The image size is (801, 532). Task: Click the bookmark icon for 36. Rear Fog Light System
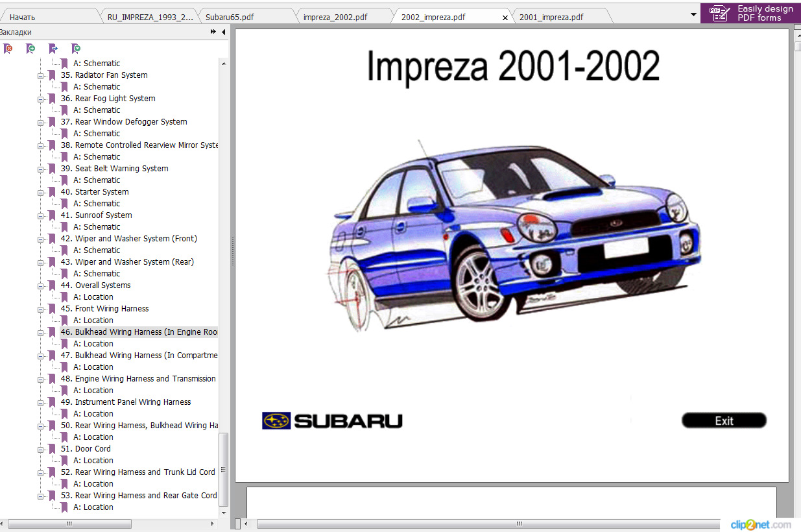coord(52,99)
